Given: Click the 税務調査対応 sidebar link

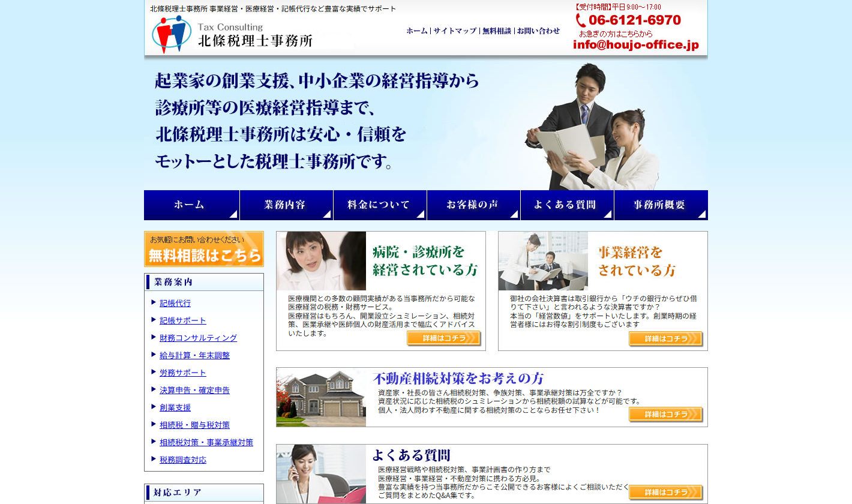Looking at the screenshot, I should (x=183, y=460).
